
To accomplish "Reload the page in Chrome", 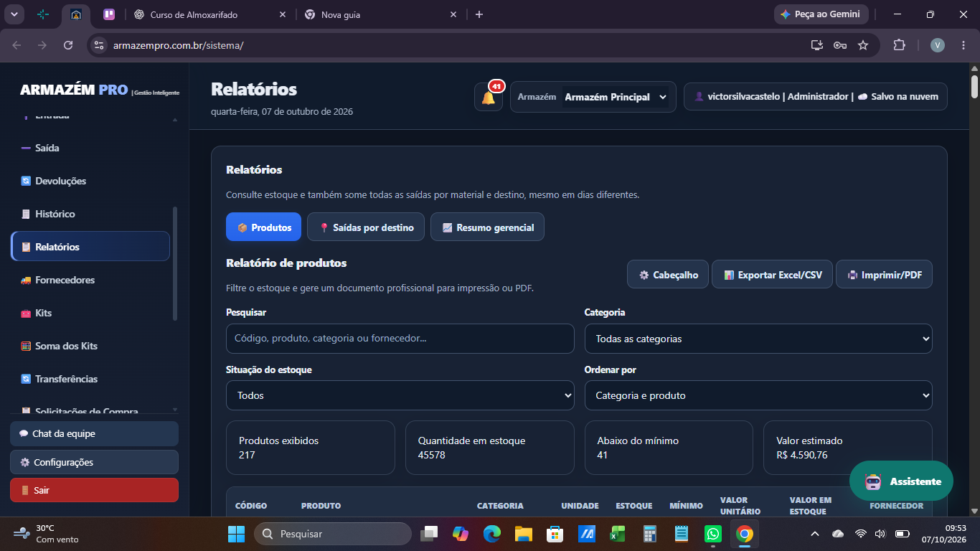I will 68,45.
